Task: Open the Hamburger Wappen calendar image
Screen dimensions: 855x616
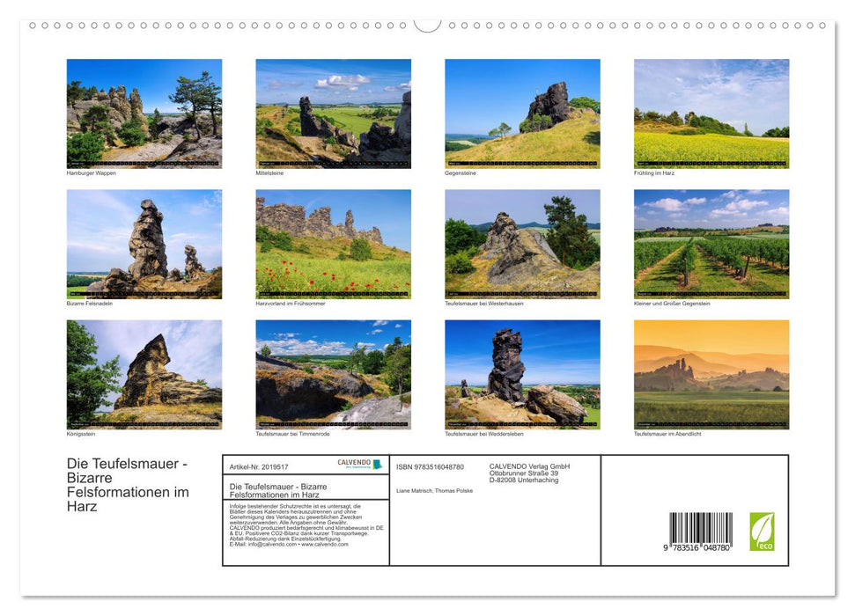Action: coord(144,113)
